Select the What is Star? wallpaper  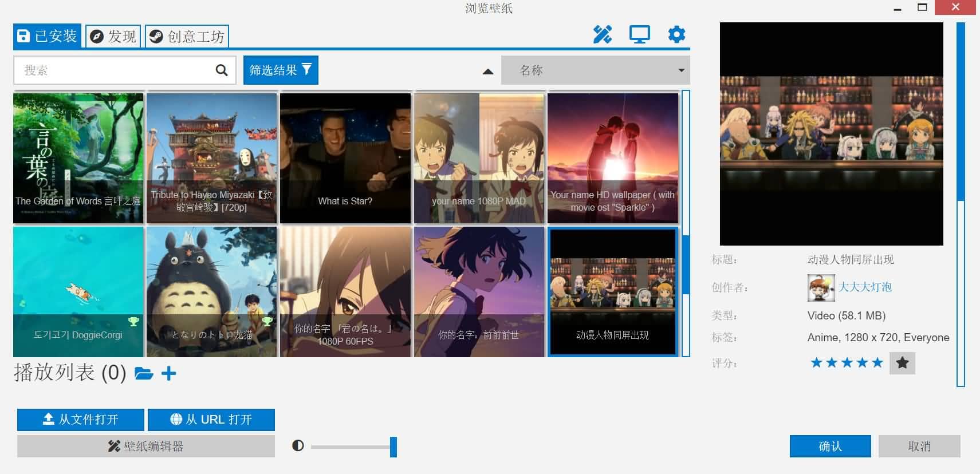coord(345,158)
